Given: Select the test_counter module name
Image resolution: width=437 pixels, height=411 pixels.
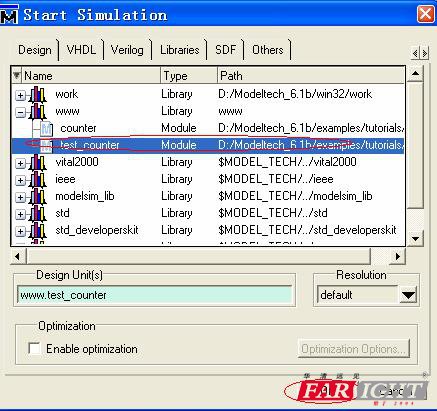Looking at the screenshot, I should pos(90,145).
